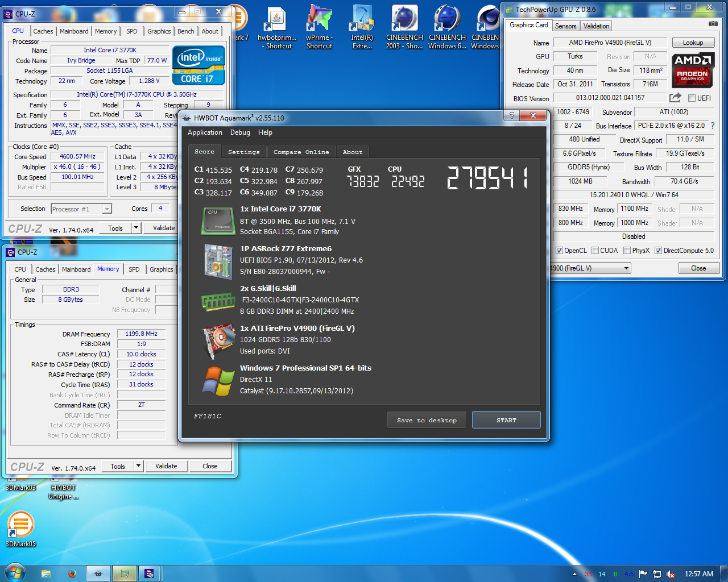Click the Bus Interface question mark in GPU-Z
728x582 pixels.
pyautogui.click(x=713, y=126)
